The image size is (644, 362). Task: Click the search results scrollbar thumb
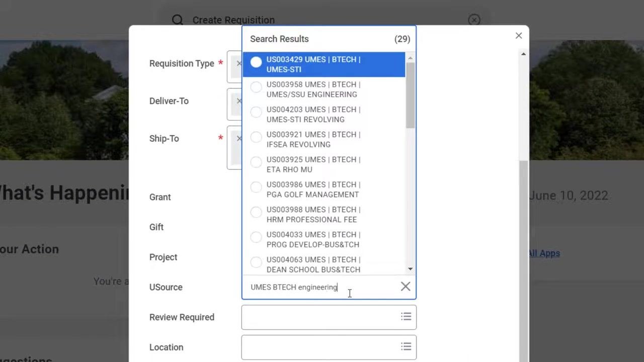411,96
